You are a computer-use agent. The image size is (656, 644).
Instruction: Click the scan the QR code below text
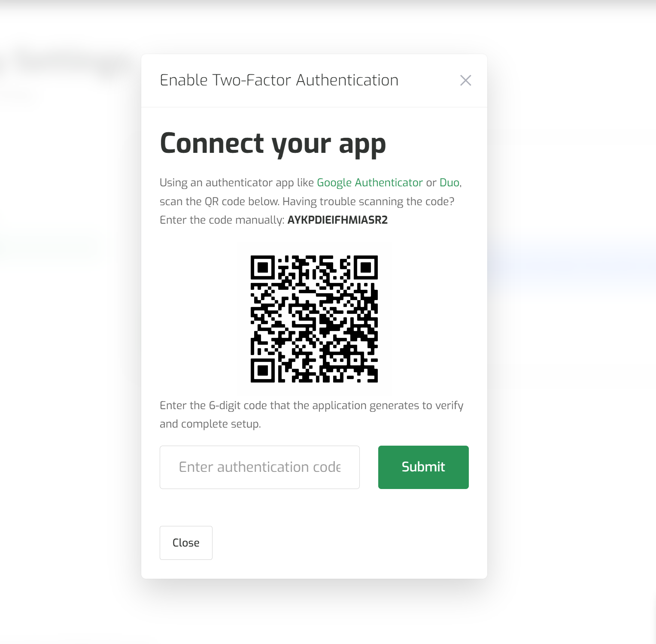(220, 201)
